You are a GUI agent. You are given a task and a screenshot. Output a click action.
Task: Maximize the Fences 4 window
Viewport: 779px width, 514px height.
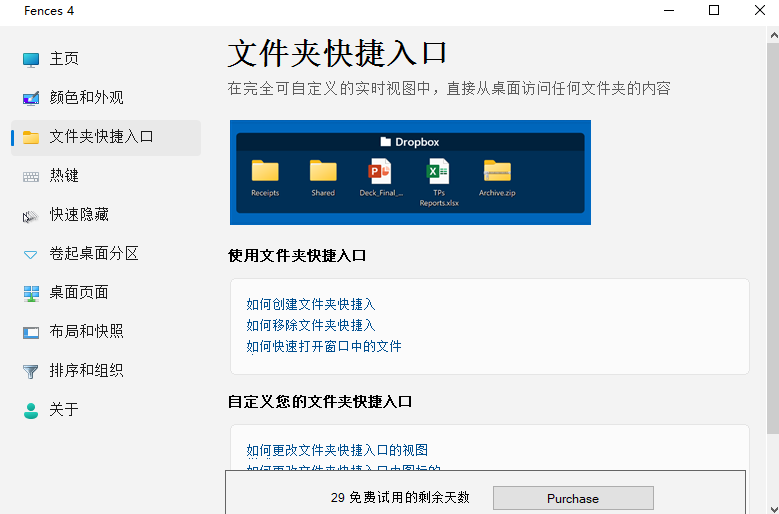tap(714, 11)
